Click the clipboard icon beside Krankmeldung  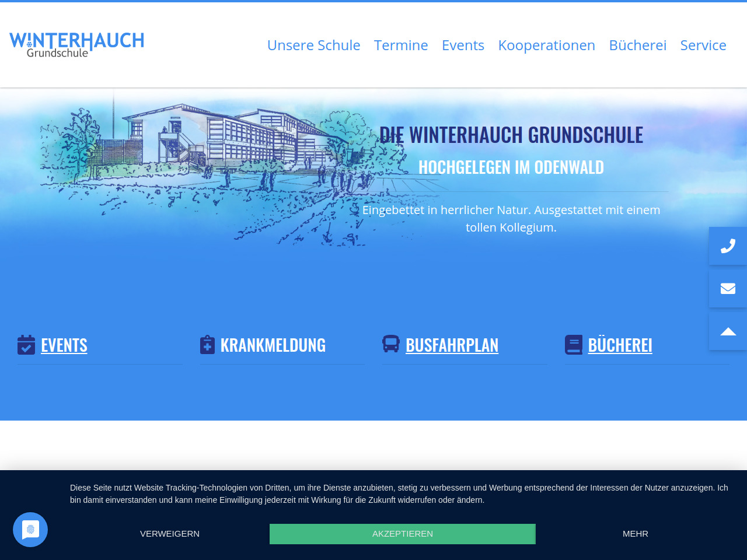(207, 345)
